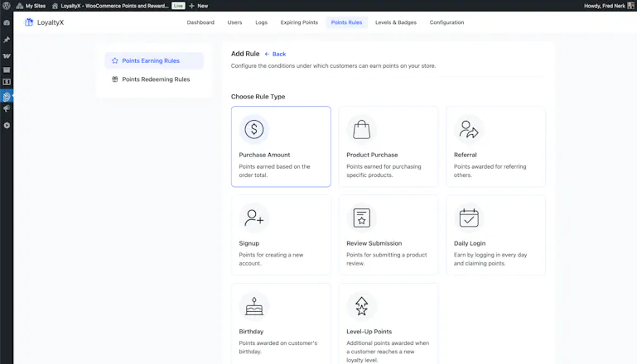Open the Payments icon in sidebar
The height and width of the screenshot is (364, 637).
point(7,82)
